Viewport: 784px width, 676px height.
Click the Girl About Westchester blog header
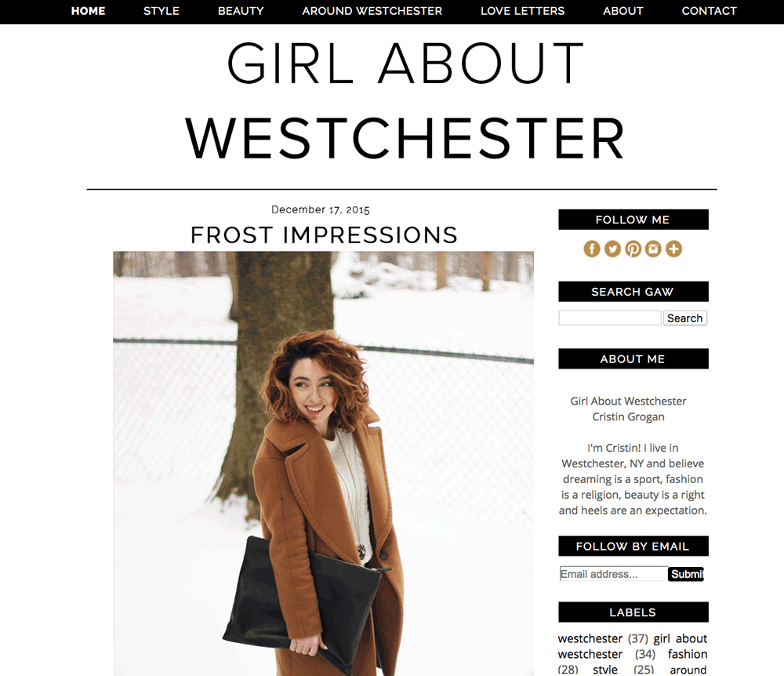click(x=405, y=100)
